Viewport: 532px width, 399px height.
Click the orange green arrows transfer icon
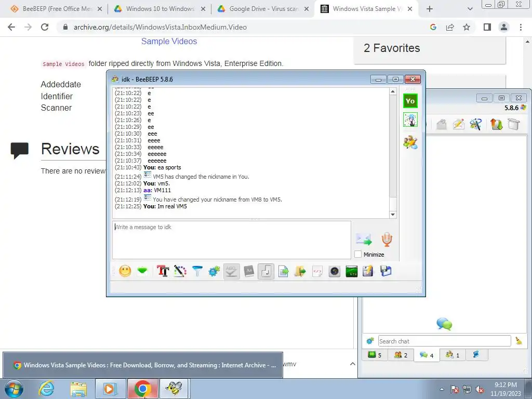(496, 124)
